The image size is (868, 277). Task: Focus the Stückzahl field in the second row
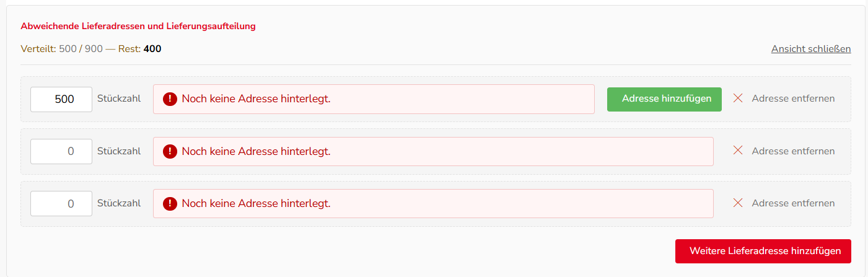pyautogui.click(x=61, y=151)
